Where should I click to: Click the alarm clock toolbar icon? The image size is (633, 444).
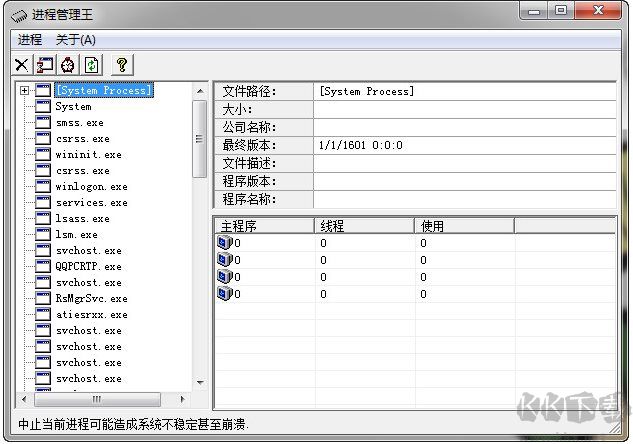point(68,65)
